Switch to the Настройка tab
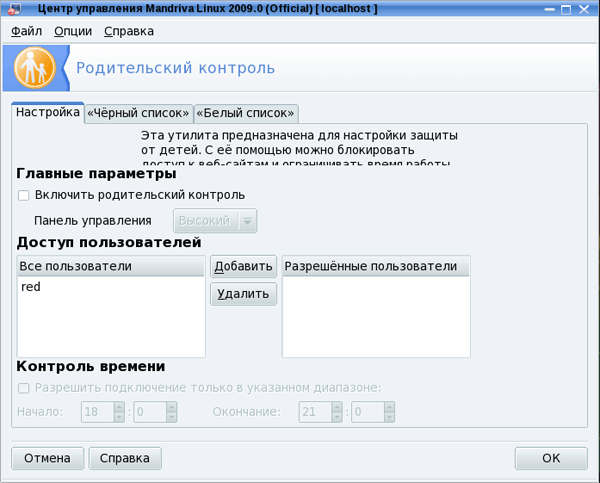 (48, 113)
